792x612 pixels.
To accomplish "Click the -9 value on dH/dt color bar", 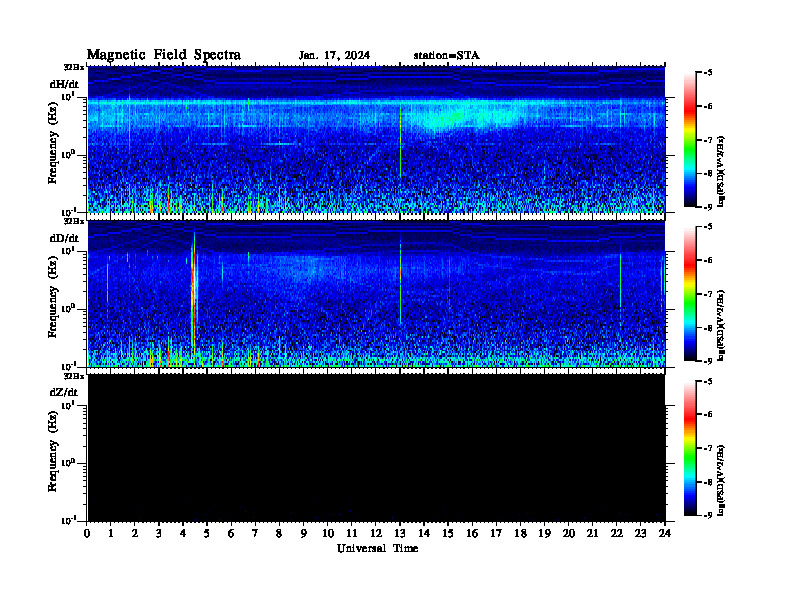I will (x=708, y=207).
